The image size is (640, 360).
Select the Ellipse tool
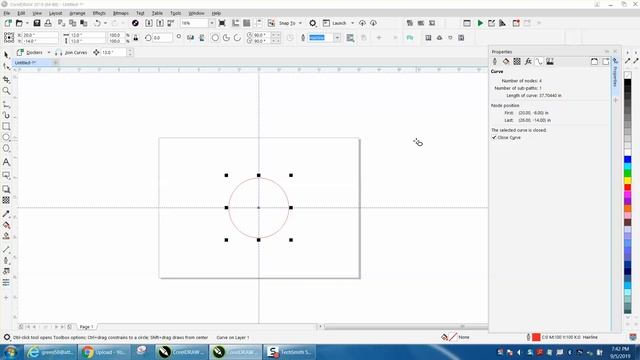6,138
